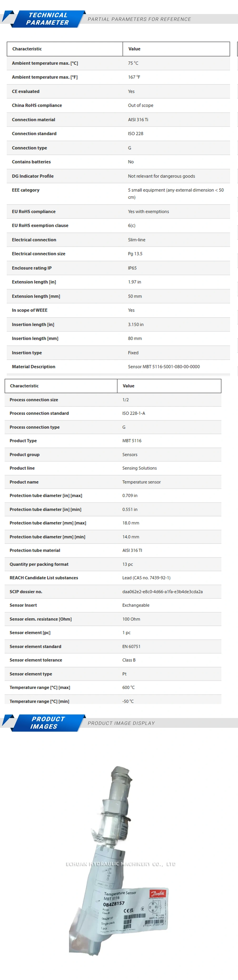Click the Lead (CAS no. 7439-92-1) value

[x=146, y=578]
